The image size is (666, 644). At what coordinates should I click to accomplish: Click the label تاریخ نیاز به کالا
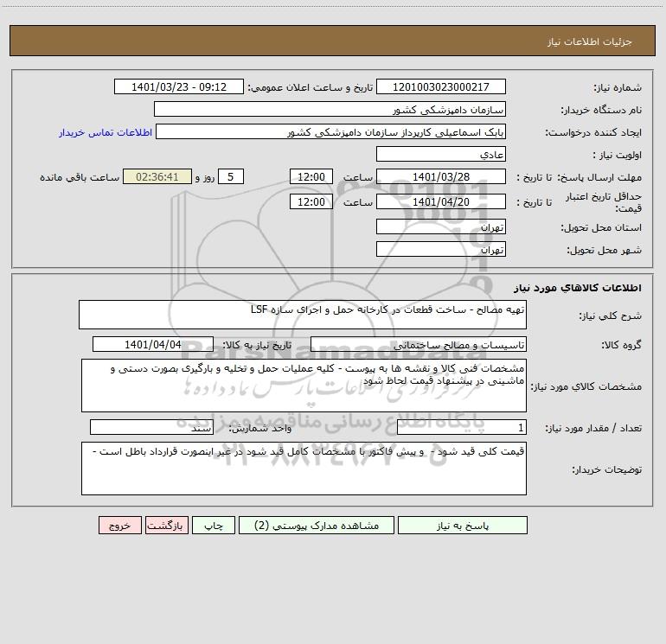(x=258, y=345)
